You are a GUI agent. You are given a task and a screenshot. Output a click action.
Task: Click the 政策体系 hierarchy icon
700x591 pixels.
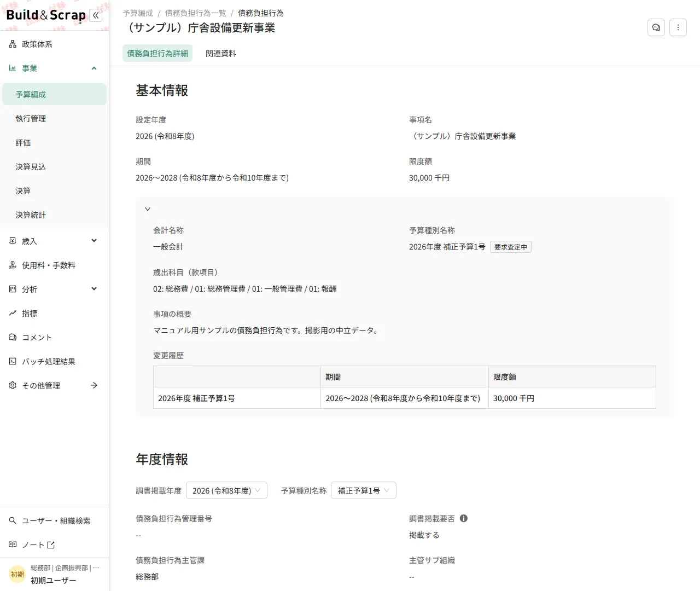13,44
